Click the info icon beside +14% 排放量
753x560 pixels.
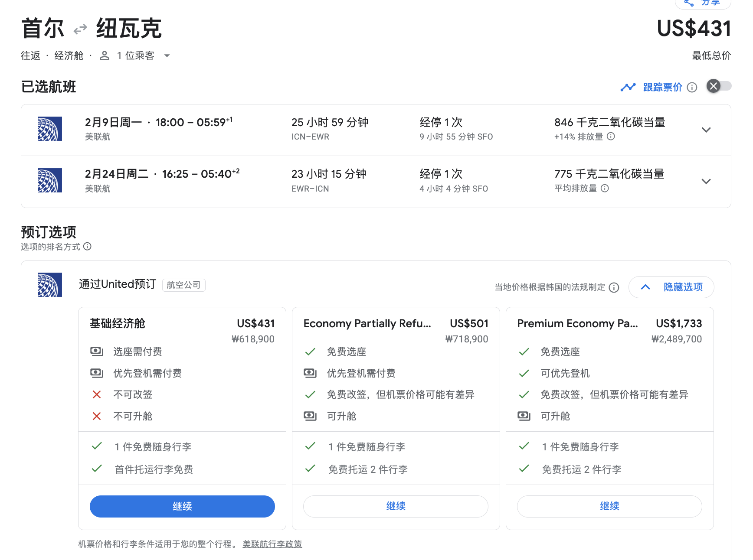[x=611, y=137]
